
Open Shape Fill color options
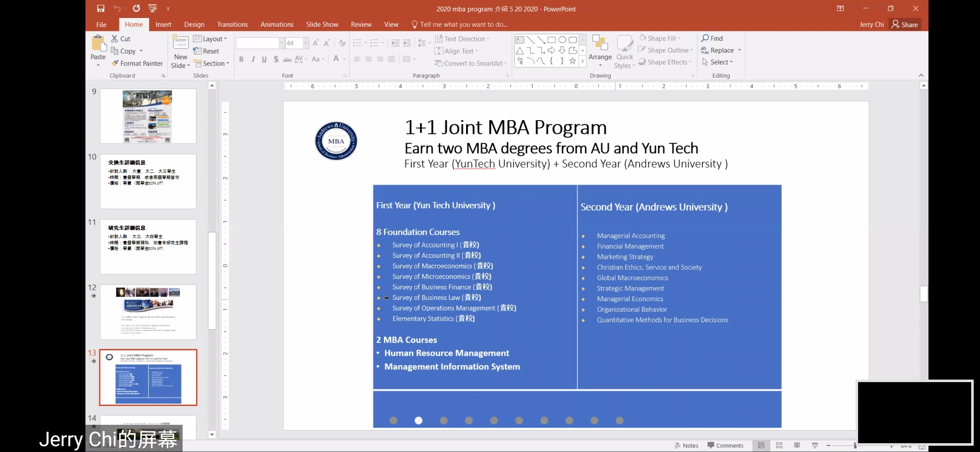[x=660, y=38]
